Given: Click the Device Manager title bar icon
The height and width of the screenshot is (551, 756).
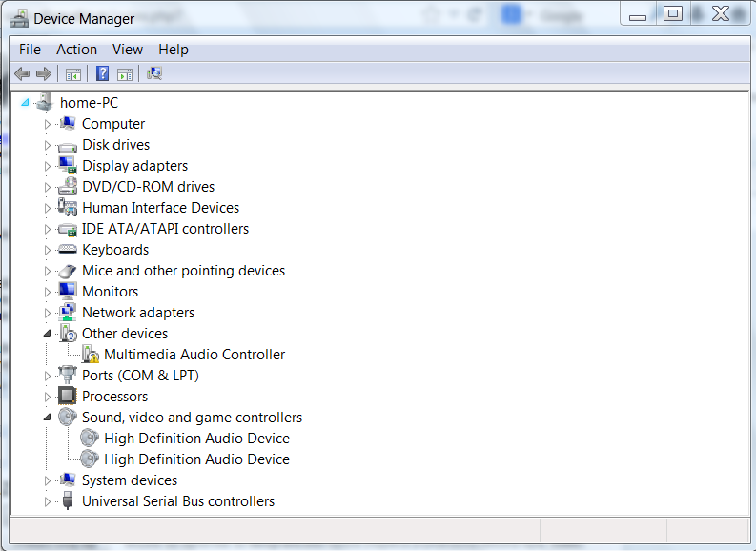Looking at the screenshot, I should click(x=19, y=19).
